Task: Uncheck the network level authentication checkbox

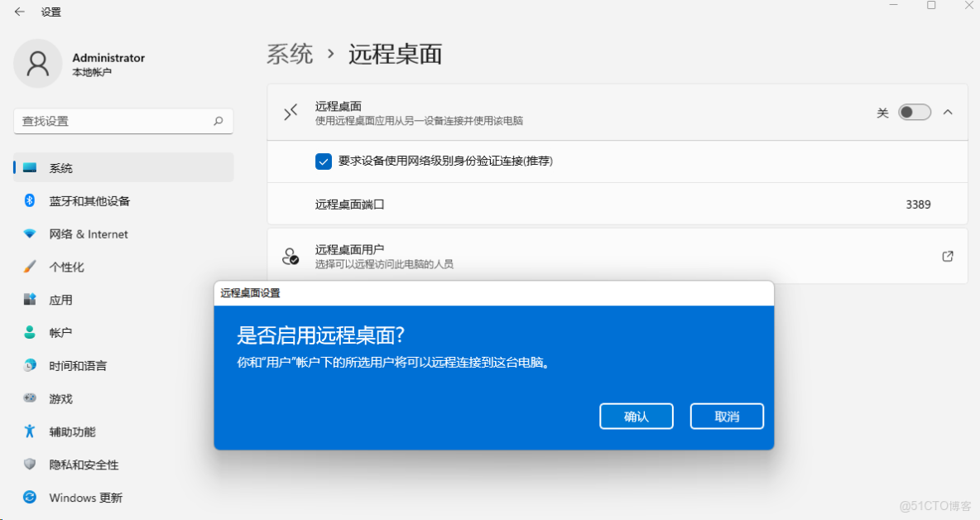Action: pyautogui.click(x=323, y=161)
